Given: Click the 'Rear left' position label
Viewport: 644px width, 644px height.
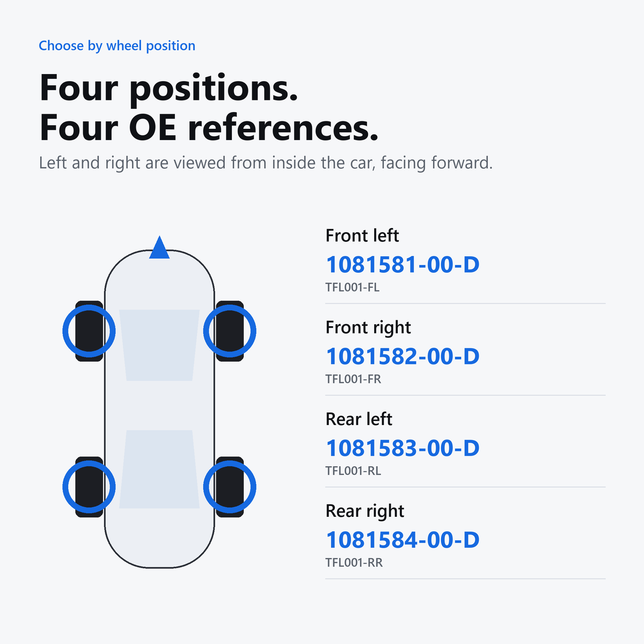Looking at the screenshot, I should coord(359,419).
